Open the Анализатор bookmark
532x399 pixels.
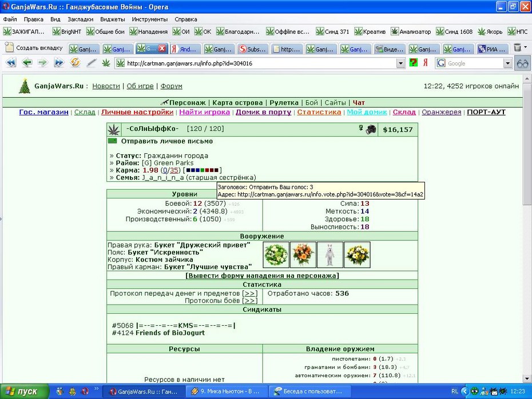[x=411, y=31]
